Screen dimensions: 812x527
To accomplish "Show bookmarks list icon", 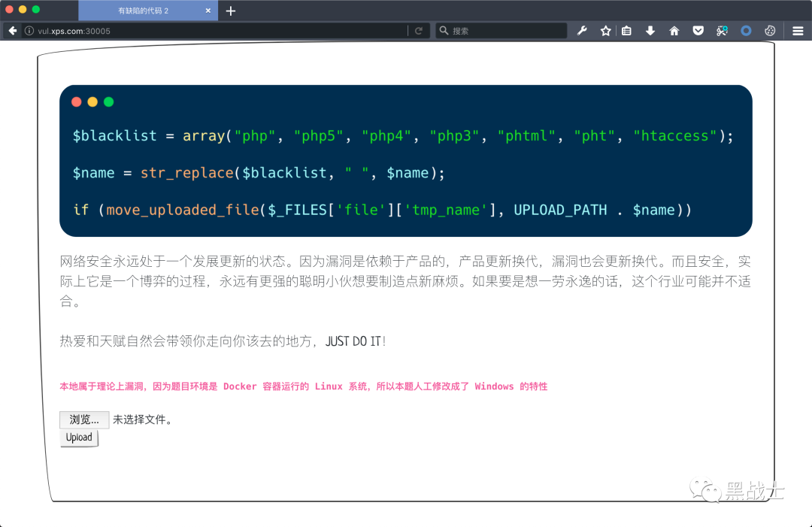I will pyautogui.click(x=626, y=31).
